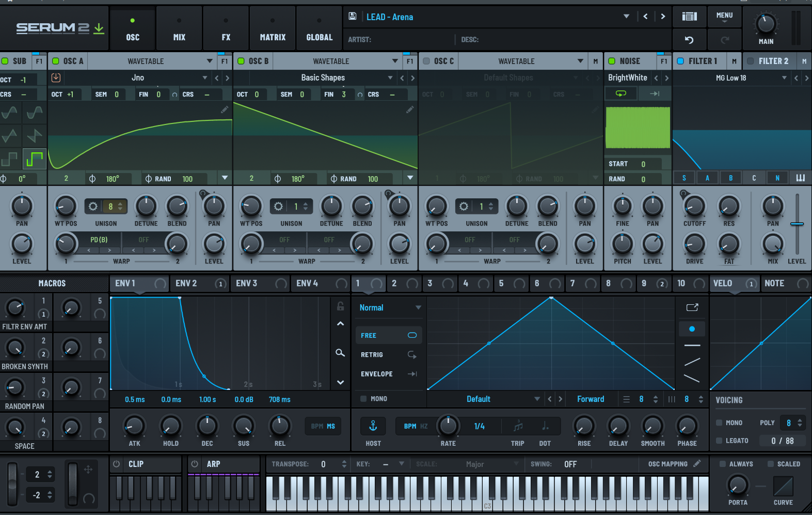The width and height of the screenshot is (812, 515).
Task: Click the noise one-shot mode icon
Action: (x=655, y=93)
